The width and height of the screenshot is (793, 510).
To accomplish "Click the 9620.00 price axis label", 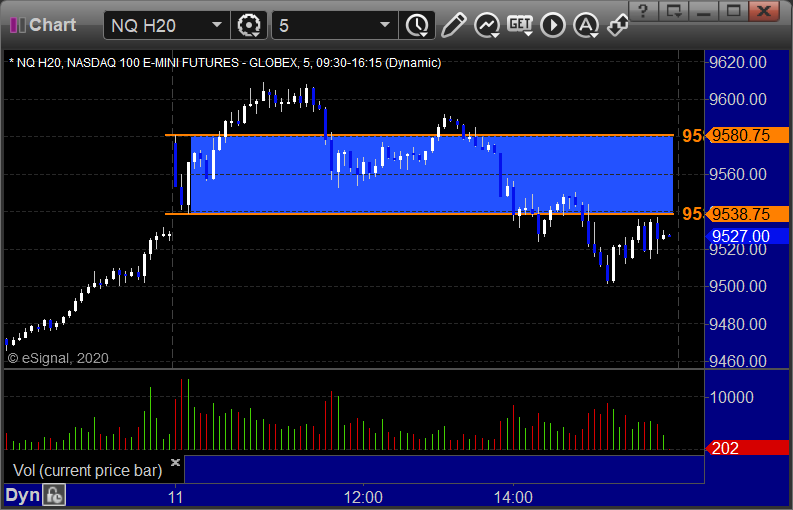I will [x=738, y=63].
